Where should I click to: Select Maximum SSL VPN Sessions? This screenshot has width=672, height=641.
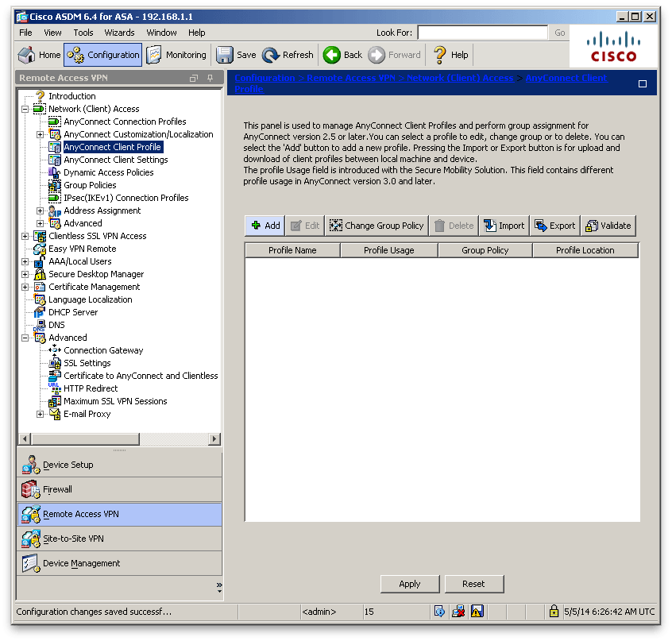(115, 401)
